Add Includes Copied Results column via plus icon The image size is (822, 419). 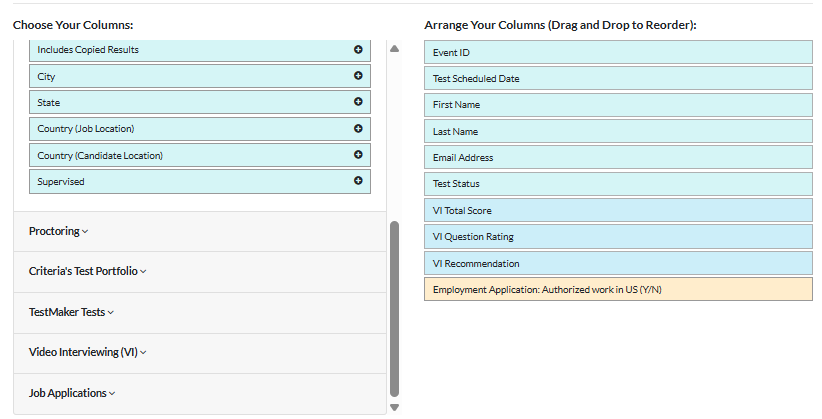coord(358,49)
